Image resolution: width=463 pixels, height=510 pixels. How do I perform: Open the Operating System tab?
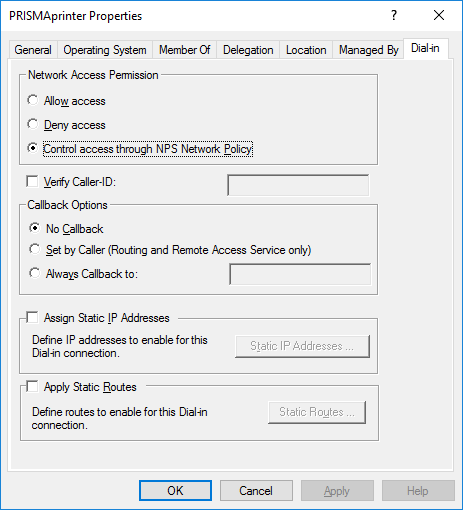(x=105, y=50)
